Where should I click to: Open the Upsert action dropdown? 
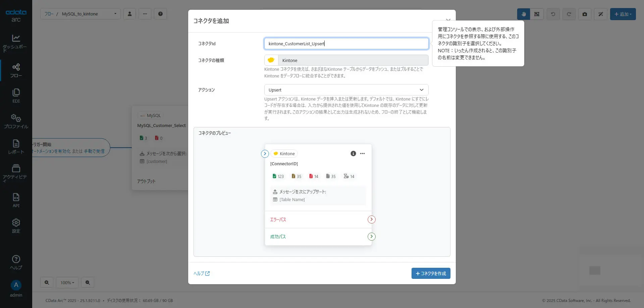click(346, 90)
